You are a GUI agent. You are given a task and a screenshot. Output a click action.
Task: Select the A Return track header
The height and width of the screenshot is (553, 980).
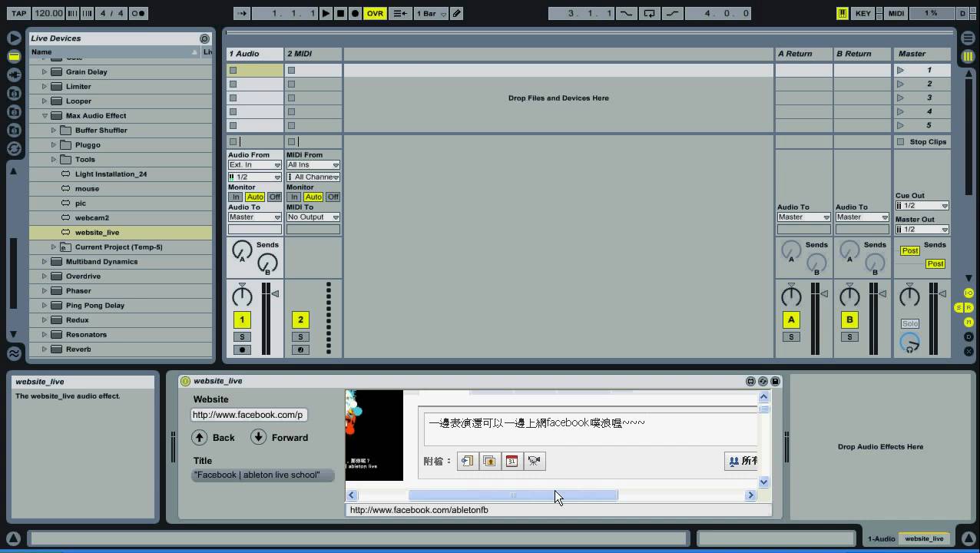pyautogui.click(x=803, y=54)
